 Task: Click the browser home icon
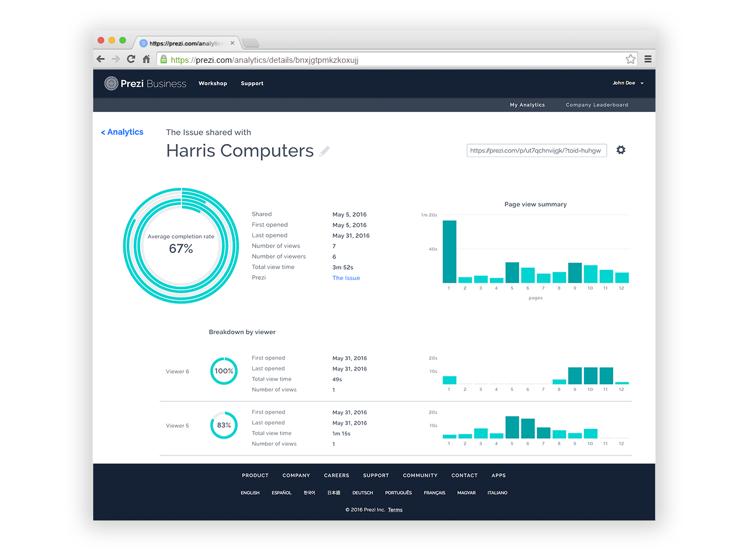tap(146, 59)
